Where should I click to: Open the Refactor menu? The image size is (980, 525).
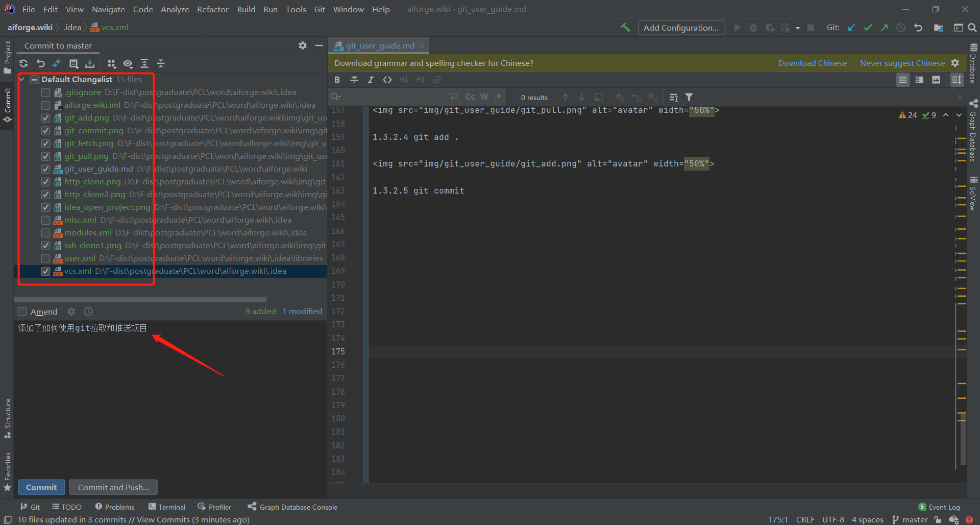click(212, 9)
